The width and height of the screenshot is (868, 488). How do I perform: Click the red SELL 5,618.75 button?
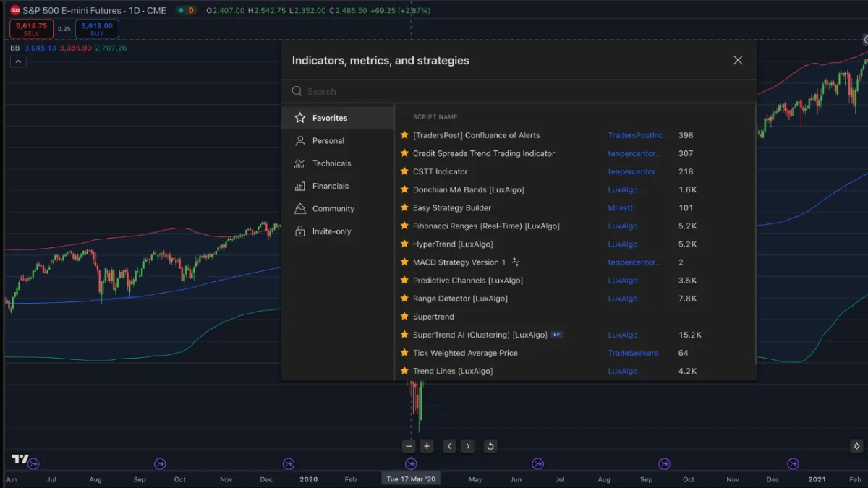point(31,29)
